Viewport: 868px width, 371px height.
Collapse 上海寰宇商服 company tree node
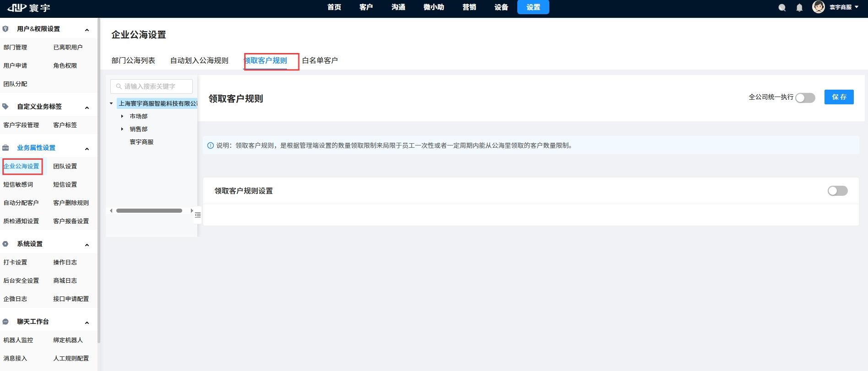(111, 103)
